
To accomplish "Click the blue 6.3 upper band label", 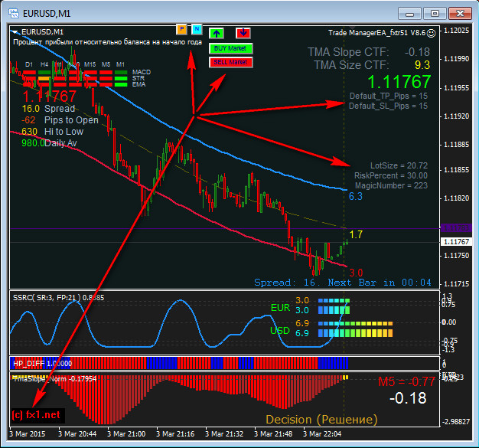I will click(x=356, y=196).
